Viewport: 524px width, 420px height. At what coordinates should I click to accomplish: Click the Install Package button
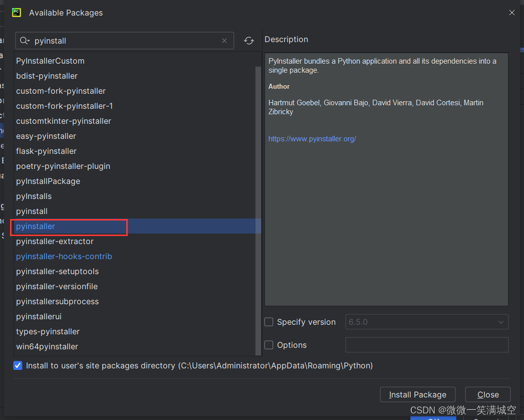click(417, 394)
